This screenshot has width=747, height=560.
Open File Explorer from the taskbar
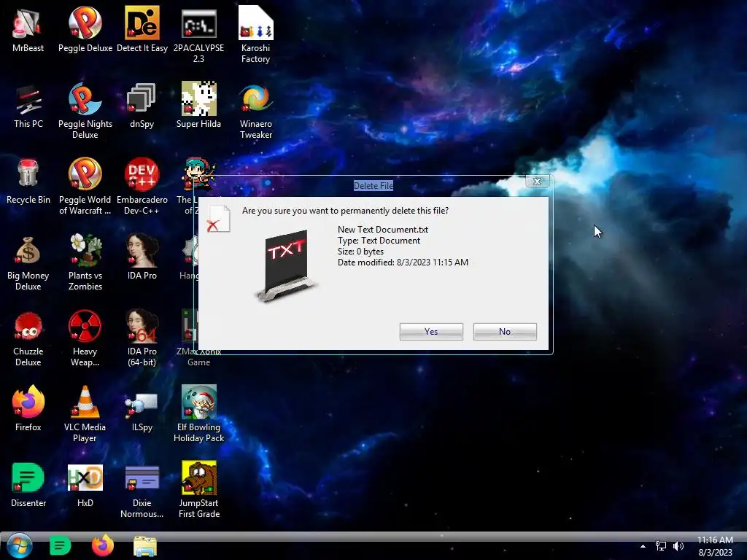click(x=145, y=546)
